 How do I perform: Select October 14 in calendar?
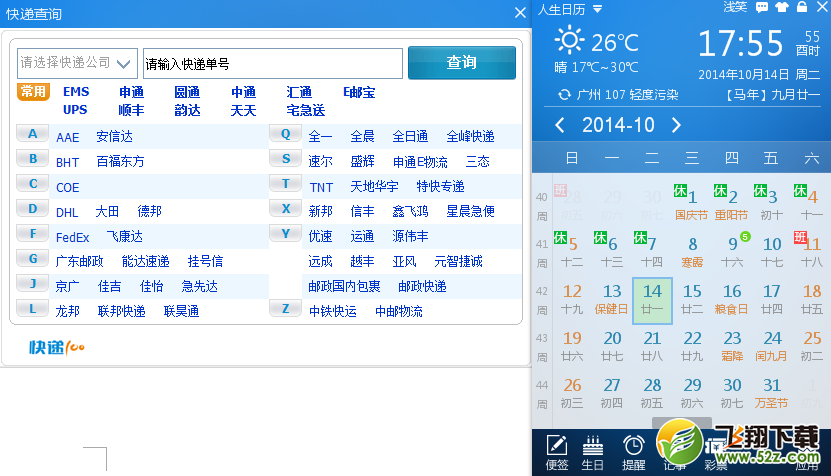click(x=652, y=301)
